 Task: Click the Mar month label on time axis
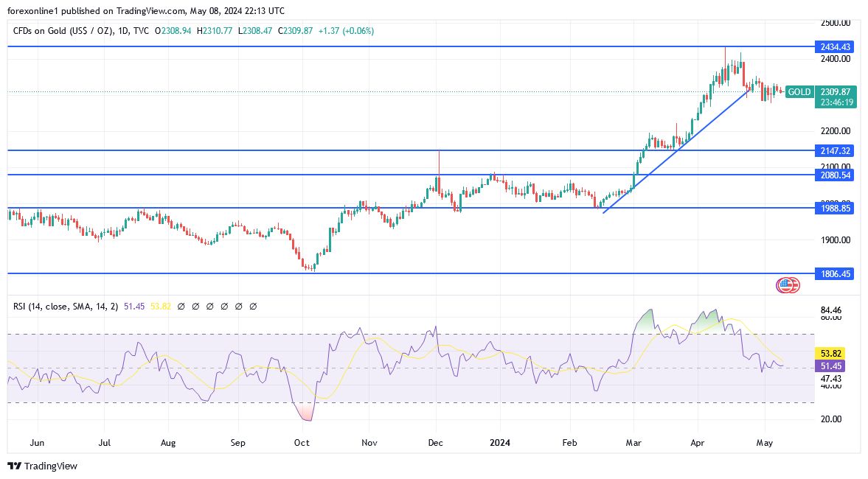click(633, 443)
